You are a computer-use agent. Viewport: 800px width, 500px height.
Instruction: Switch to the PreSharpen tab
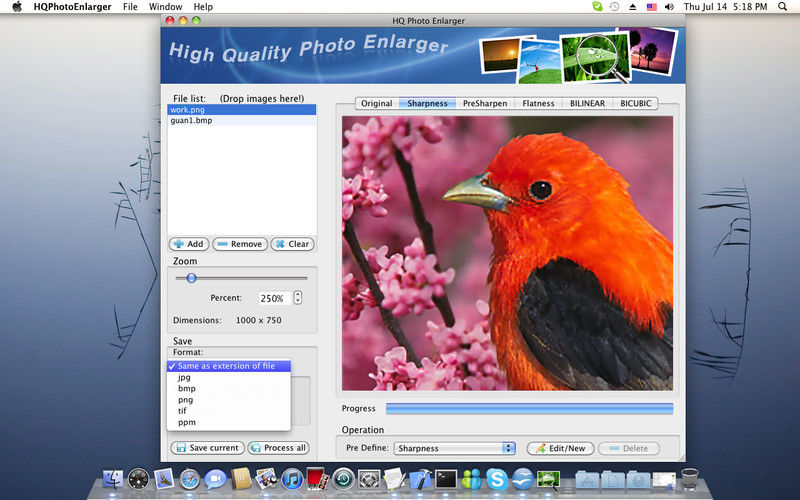(485, 103)
